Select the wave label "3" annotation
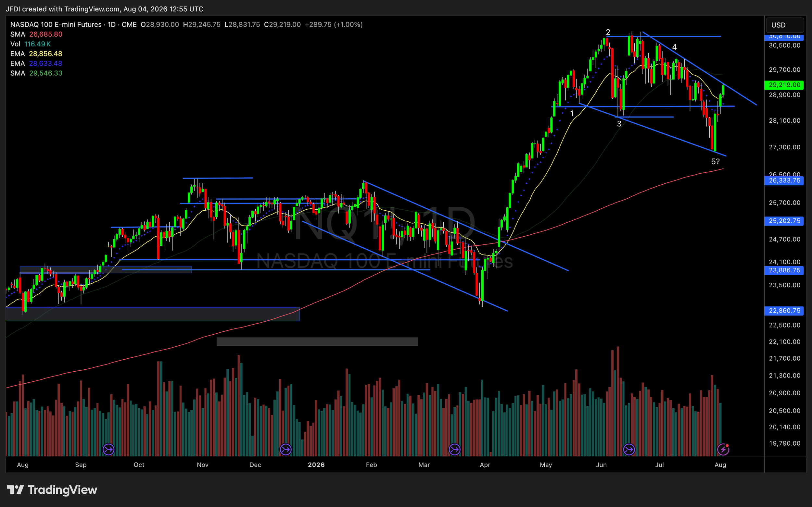The image size is (812, 507). pyautogui.click(x=619, y=124)
